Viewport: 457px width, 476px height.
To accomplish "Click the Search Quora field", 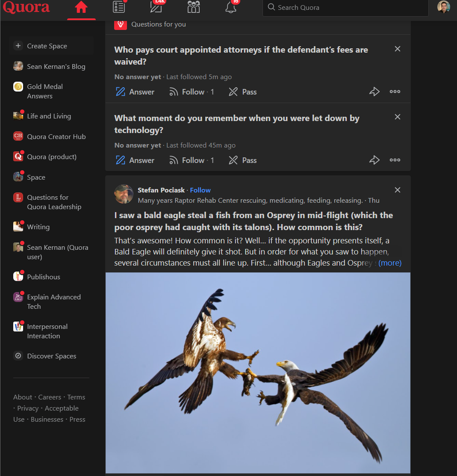I will [x=345, y=8].
